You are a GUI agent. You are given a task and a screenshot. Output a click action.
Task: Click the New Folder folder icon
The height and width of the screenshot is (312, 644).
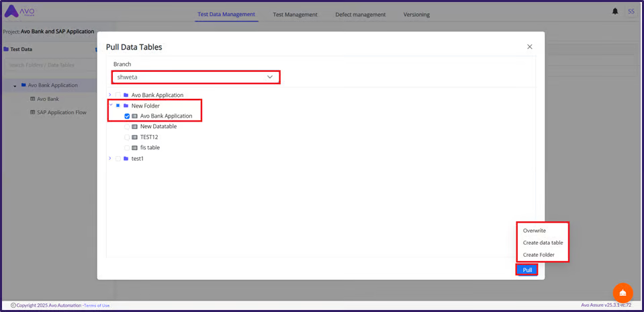pos(126,106)
